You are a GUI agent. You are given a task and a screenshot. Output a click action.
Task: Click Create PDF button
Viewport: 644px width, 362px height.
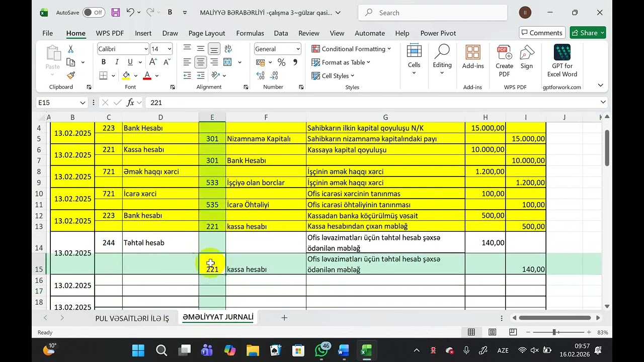click(x=504, y=61)
